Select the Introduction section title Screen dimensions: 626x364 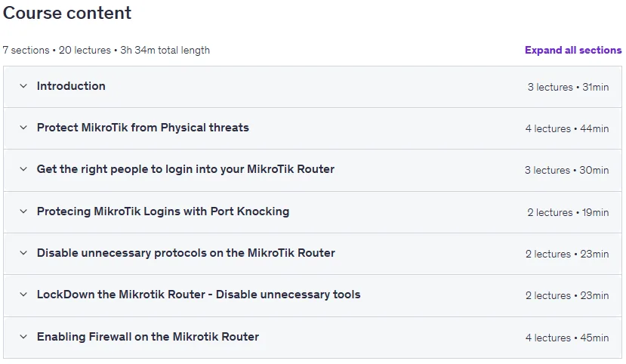(71, 86)
